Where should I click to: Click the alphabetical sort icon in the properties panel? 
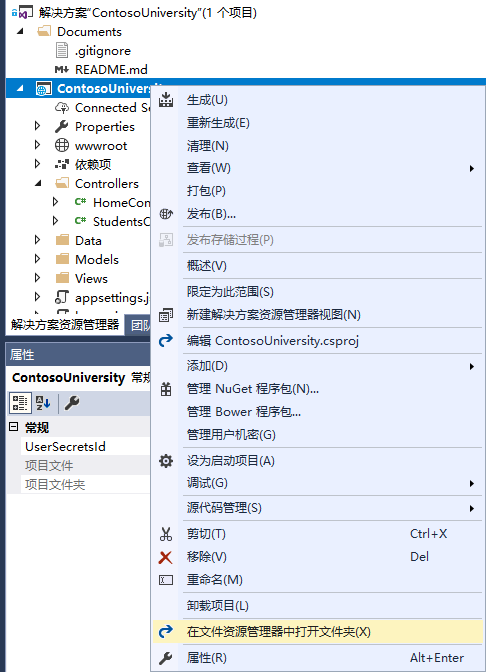(43, 403)
